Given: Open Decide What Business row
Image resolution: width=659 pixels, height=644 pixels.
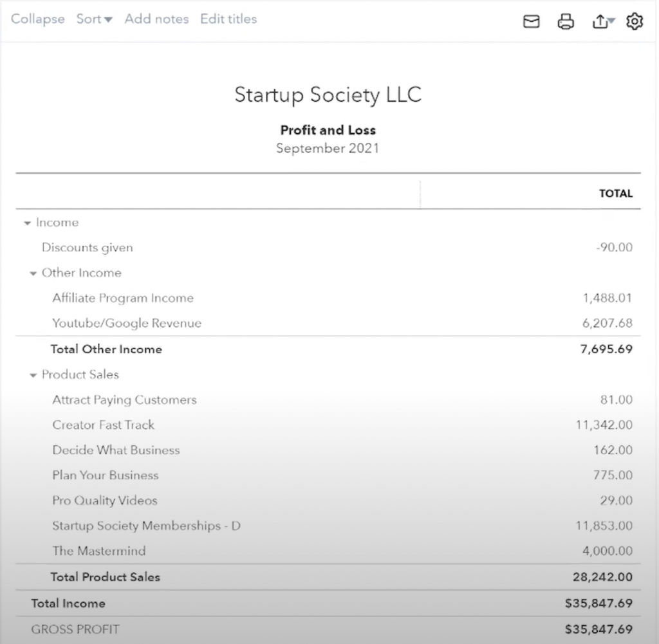Looking at the screenshot, I should pyautogui.click(x=116, y=450).
